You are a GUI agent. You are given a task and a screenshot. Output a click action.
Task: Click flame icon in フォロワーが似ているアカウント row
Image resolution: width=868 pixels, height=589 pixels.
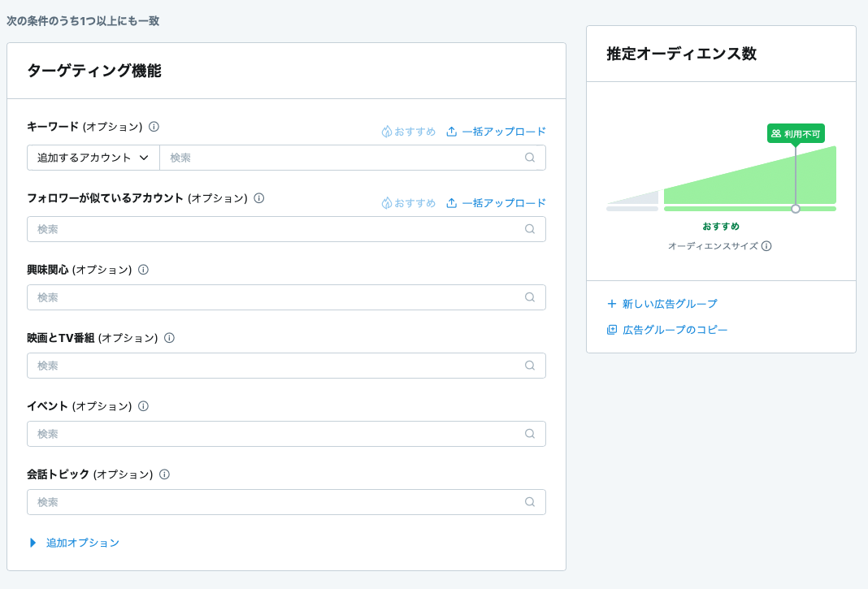click(x=386, y=203)
